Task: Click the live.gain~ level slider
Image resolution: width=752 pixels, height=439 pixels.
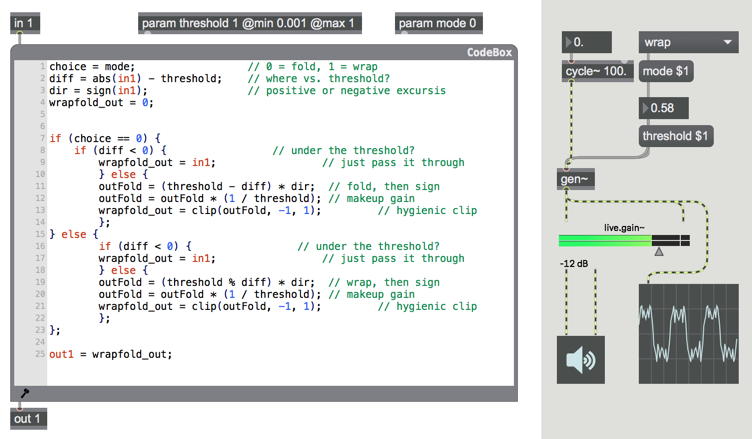Action: (624, 240)
